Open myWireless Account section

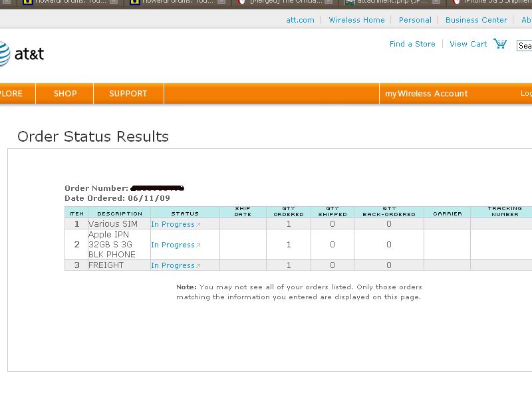coord(426,94)
